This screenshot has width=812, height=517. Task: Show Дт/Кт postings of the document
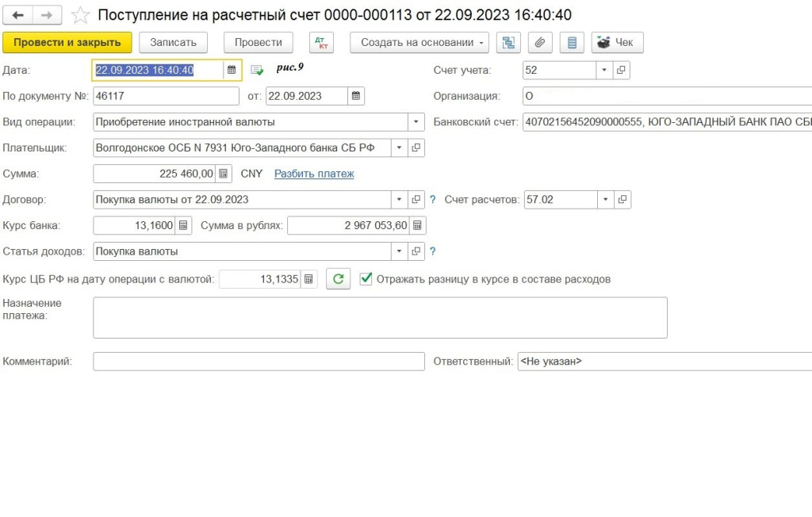321,43
